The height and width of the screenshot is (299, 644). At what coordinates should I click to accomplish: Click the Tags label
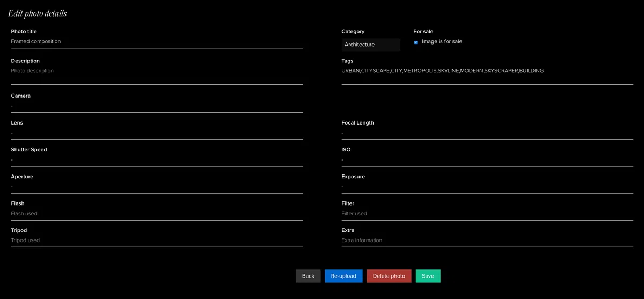[347, 61]
